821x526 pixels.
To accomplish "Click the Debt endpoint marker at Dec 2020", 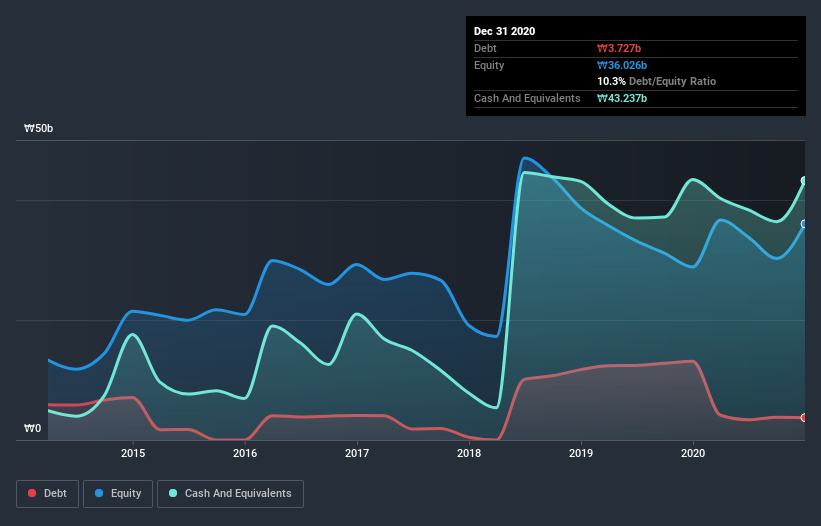I will tap(804, 418).
